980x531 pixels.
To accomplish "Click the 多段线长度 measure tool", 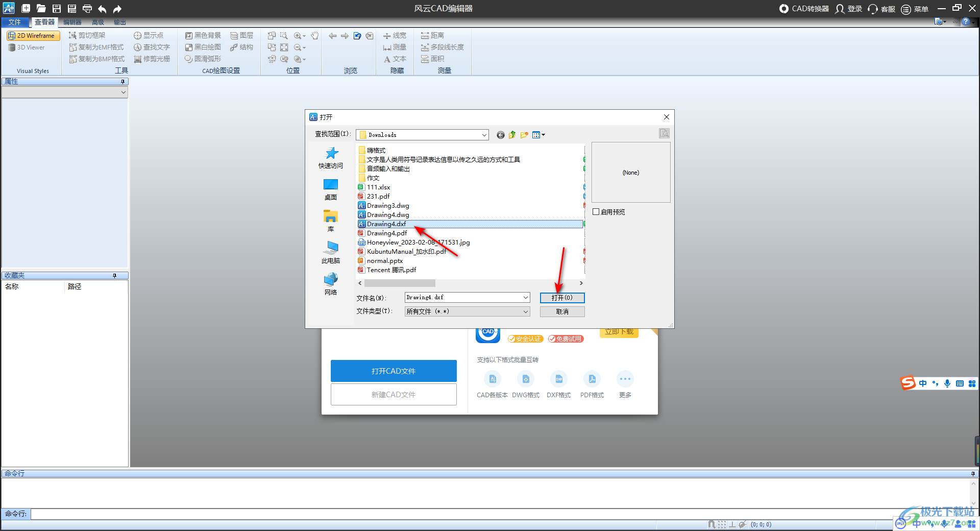I will 442,47.
